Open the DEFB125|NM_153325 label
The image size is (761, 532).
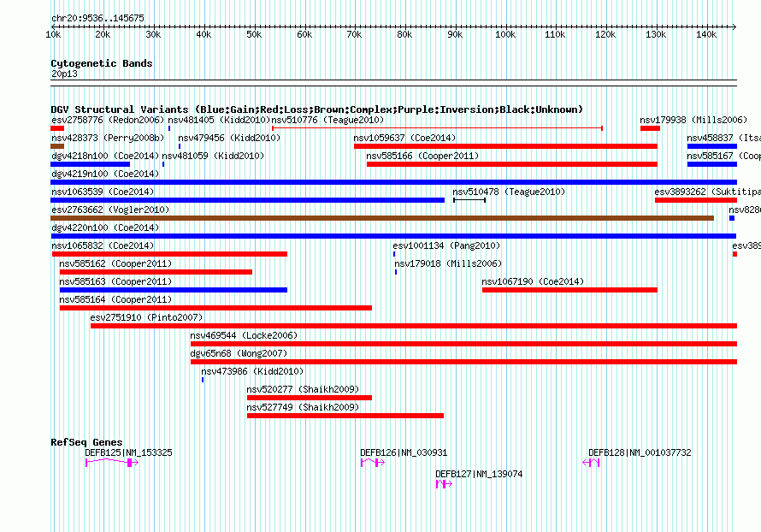[x=128, y=452]
